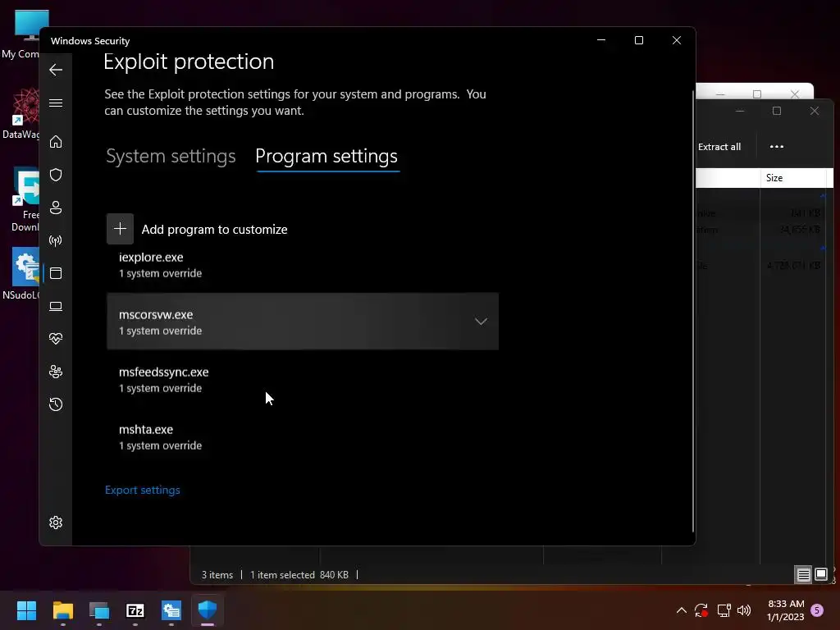Maximize the Windows Security window
The width and height of the screenshot is (840, 630).
point(638,40)
